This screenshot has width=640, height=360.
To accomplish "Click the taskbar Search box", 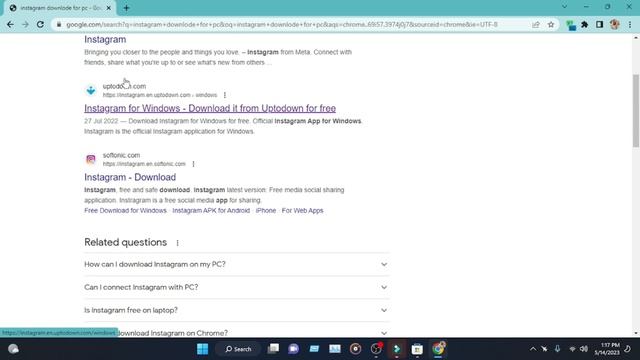I will [x=238, y=349].
